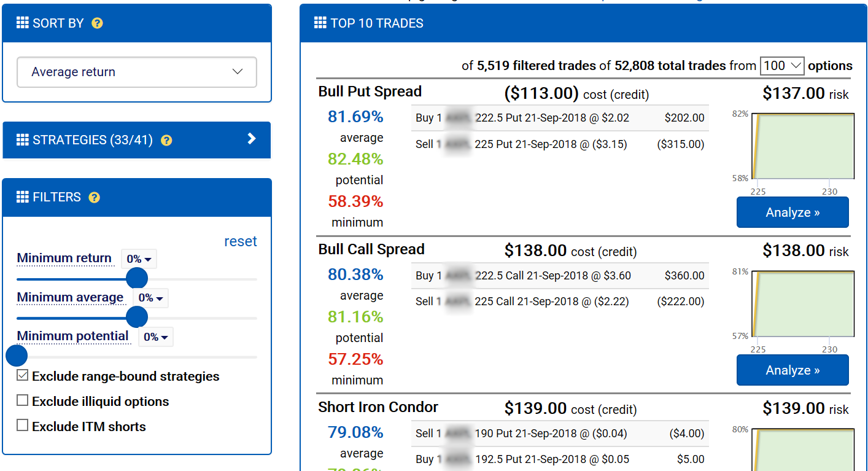This screenshot has height=471, width=868.
Task: Open the Minimum potential 0% dropdown
Action: [156, 337]
